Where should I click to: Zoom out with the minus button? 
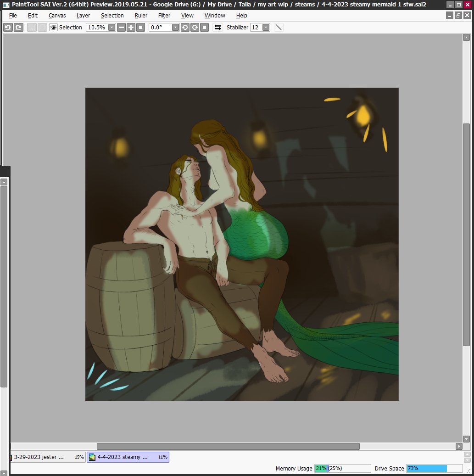coord(122,28)
